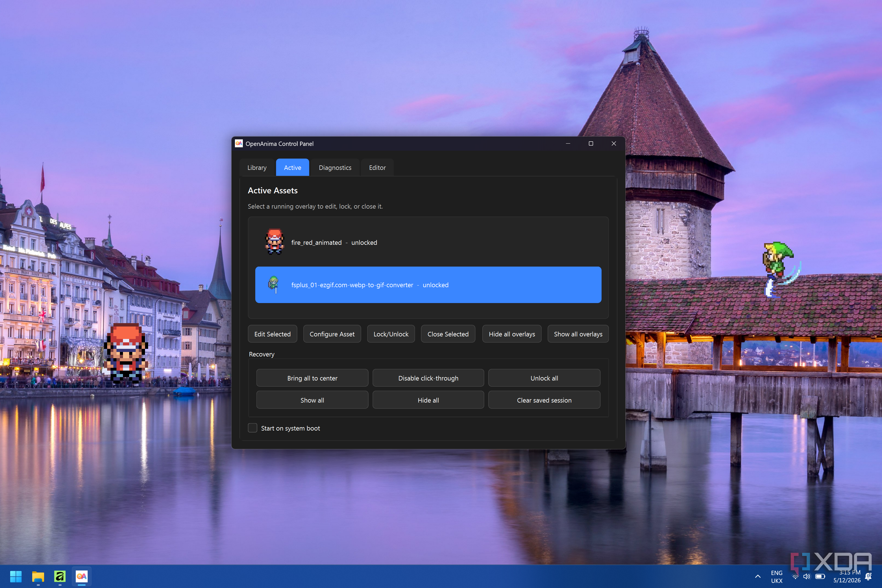The height and width of the screenshot is (588, 882).
Task: Click Disable click-through
Action: point(428,378)
